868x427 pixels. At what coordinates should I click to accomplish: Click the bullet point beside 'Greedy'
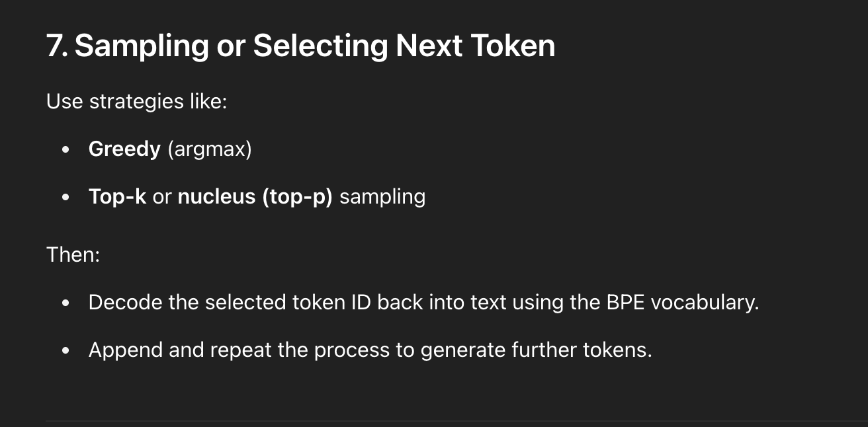(x=65, y=150)
